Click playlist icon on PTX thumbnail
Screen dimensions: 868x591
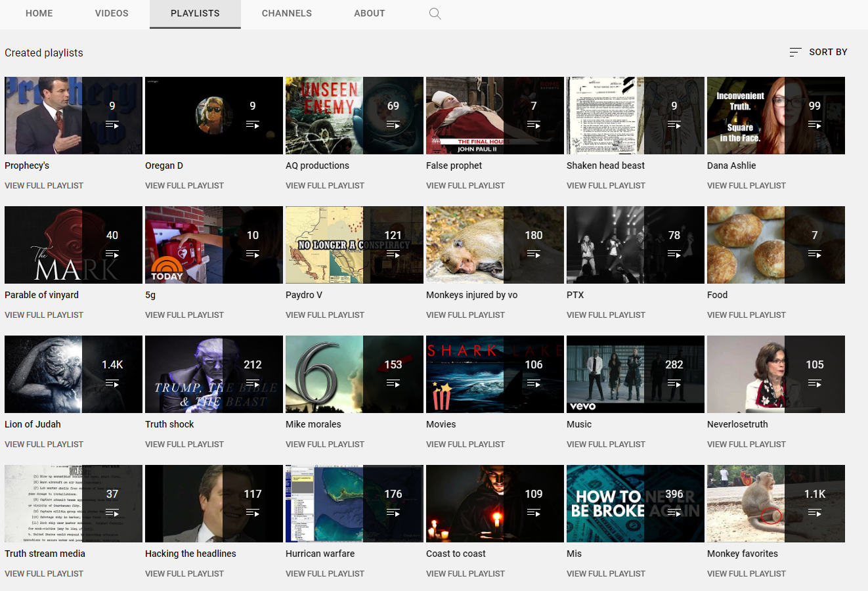[x=674, y=254]
